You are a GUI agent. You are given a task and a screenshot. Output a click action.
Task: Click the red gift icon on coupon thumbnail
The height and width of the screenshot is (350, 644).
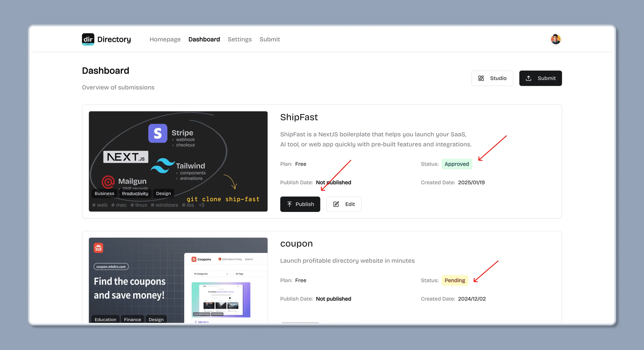[98, 248]
